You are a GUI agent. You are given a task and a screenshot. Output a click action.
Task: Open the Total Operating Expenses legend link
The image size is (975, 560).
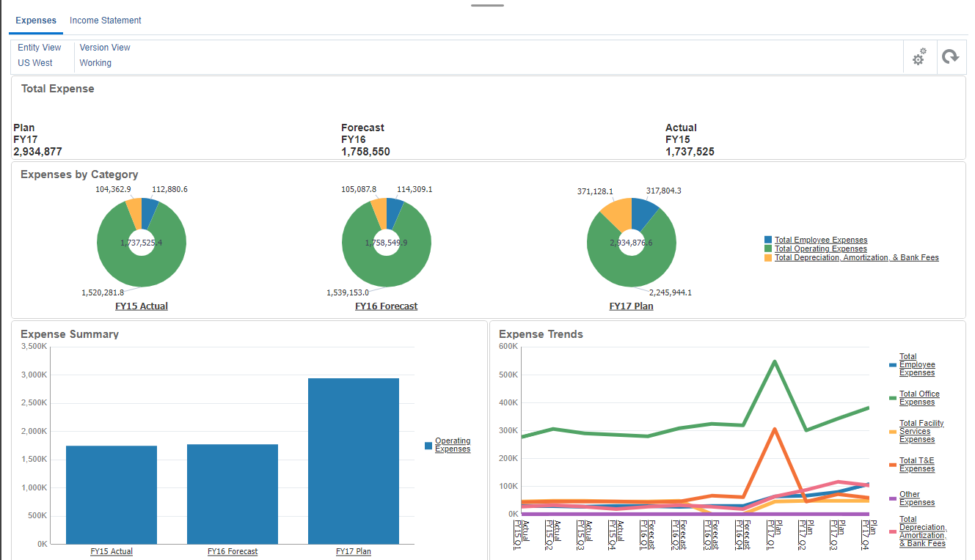pyautogui.click(x=820, y=248)
